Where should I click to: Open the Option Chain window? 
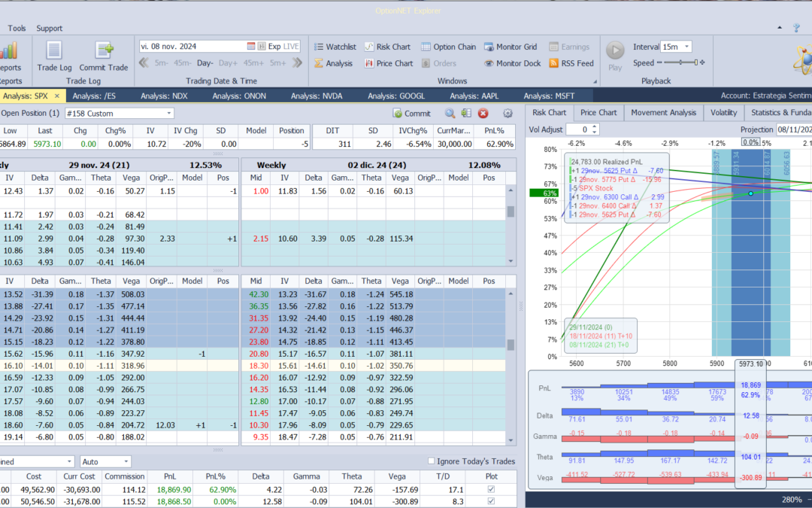(448, 47)
